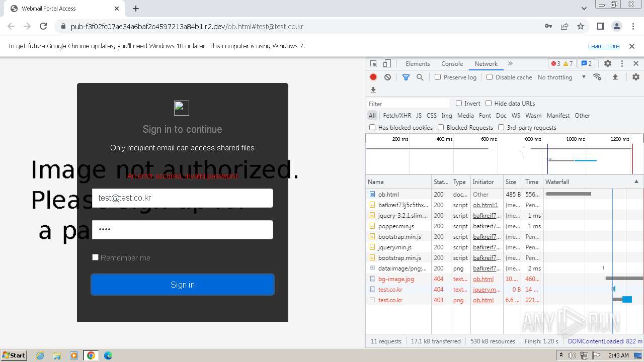Image resolution: width=644 pixels, height=362 pixels.
Task: Check Has blocked cookies option
Action: 372,127
